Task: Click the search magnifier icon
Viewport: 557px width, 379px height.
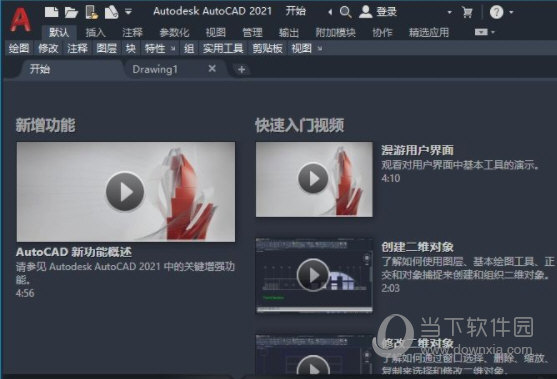Action: click(345, 12)
